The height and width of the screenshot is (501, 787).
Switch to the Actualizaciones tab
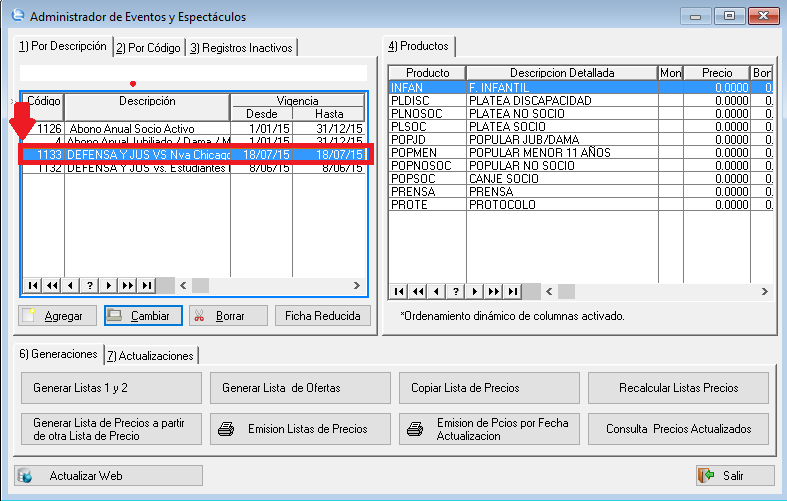point(152,356)
